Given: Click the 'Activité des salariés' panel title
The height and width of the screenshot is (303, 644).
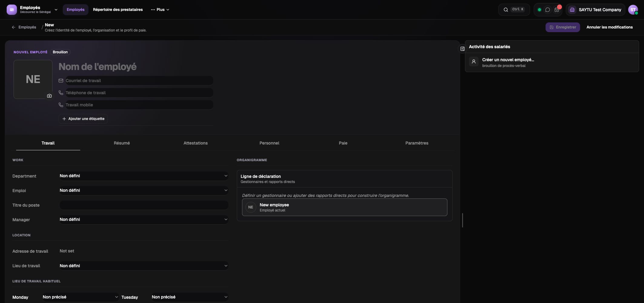Looking at the screenshot, I should (x=489, y=47).
